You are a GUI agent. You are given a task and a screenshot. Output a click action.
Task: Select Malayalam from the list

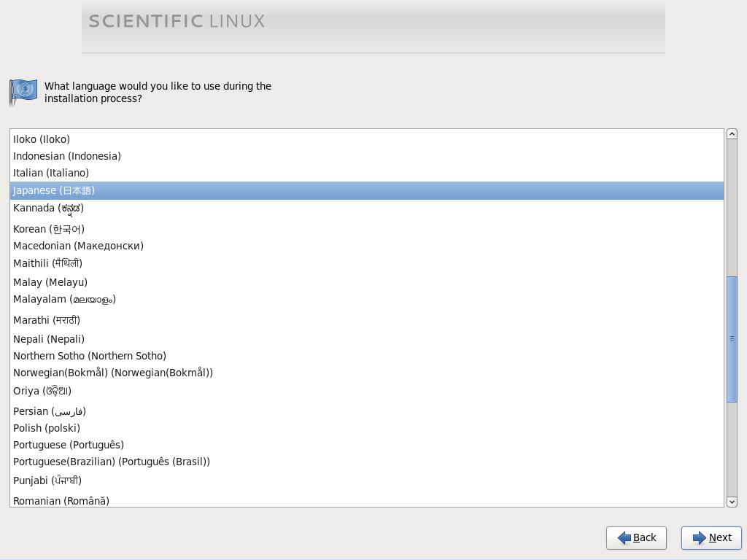tap(367, 300)
